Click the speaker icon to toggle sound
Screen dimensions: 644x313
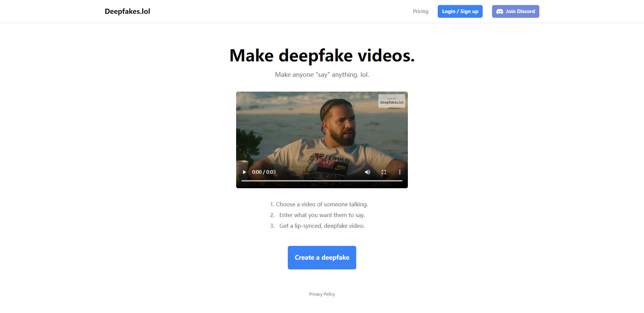pyautogui.click(x=367, y=172)
